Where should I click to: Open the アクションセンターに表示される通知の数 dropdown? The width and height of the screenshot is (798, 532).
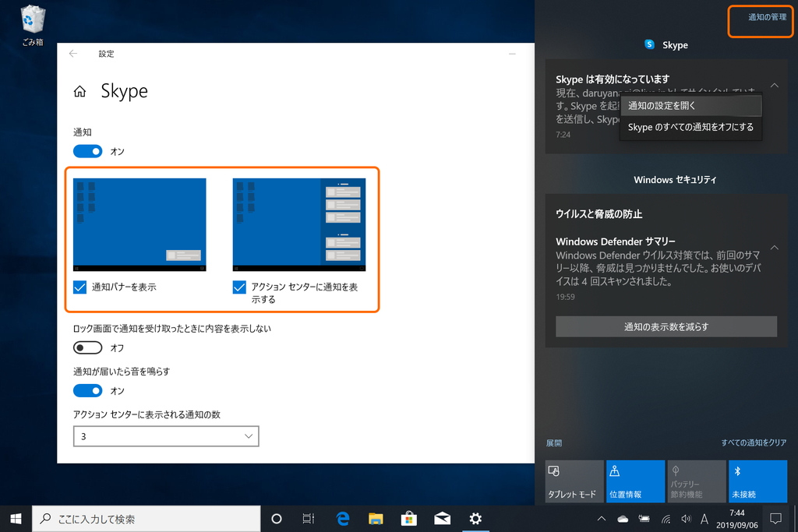point(165,436)
